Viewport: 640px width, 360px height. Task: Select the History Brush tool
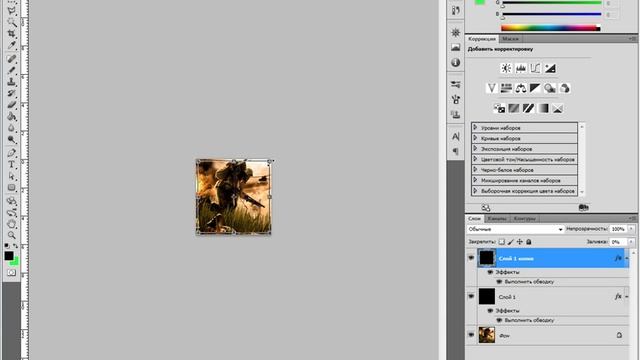[11, 93]
